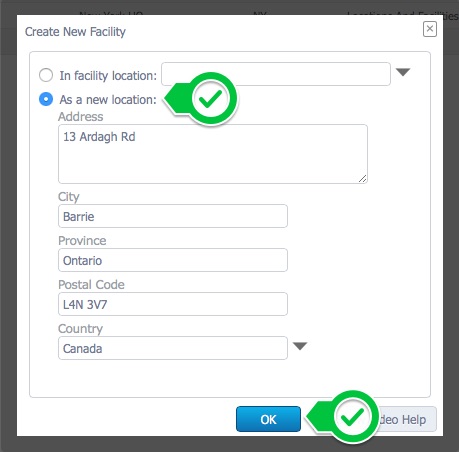Click the In facility location label text

108,76
